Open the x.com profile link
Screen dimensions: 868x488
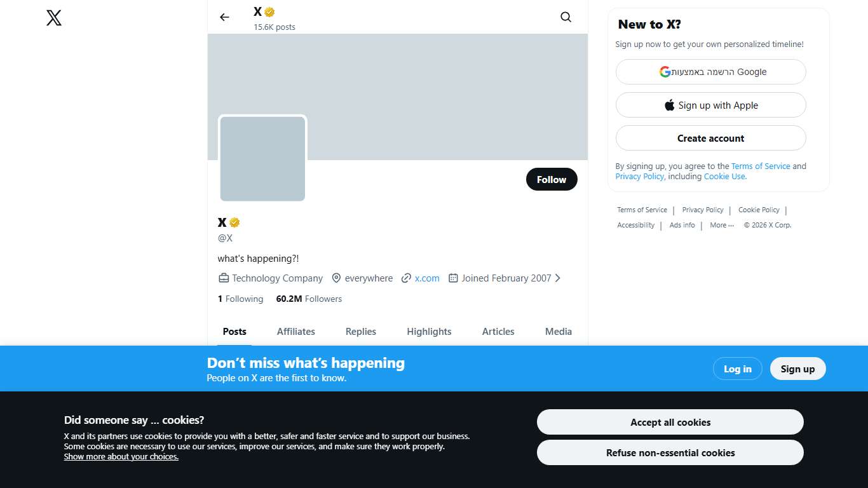427,278
